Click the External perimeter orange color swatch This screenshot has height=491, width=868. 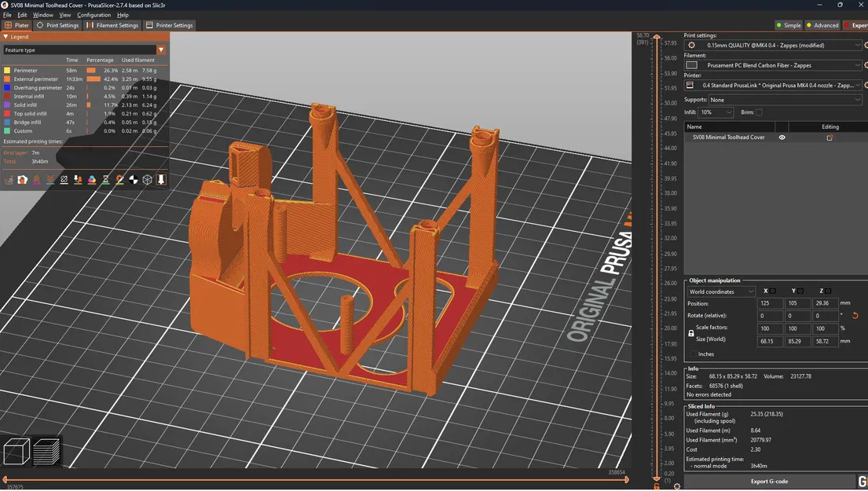(x=7, y=79)
